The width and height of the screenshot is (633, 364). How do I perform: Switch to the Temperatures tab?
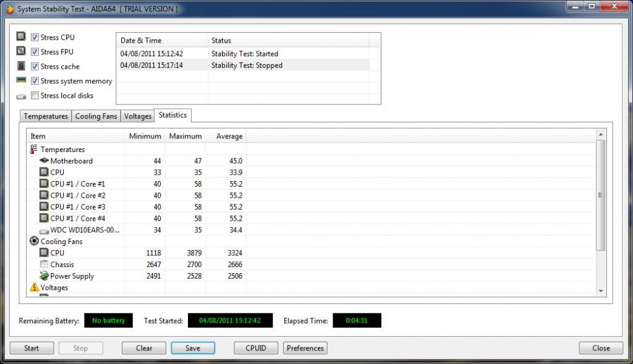pyautogui.click(x=46, y=116)
